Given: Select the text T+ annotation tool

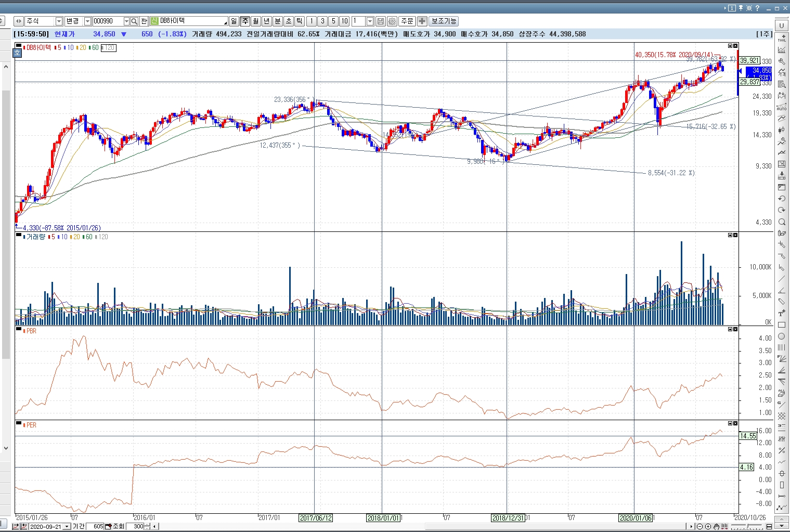Looking at the screenshot, I should tap(782, 313).
